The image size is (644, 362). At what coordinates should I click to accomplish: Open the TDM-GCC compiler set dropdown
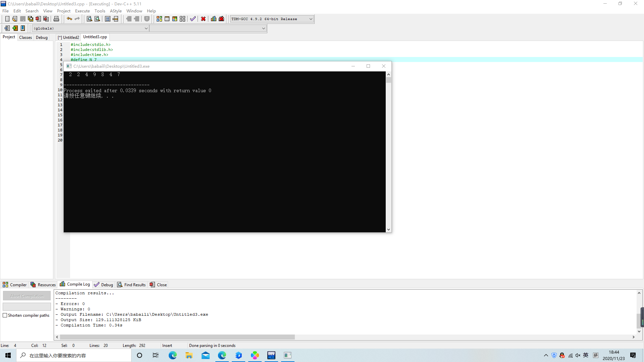[311, 19]
